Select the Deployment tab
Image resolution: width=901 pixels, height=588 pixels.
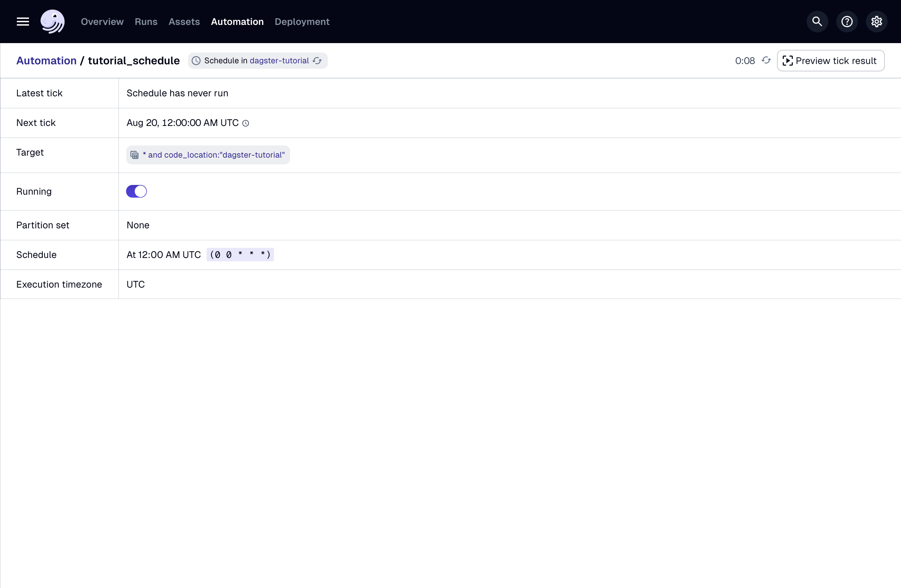302,22
